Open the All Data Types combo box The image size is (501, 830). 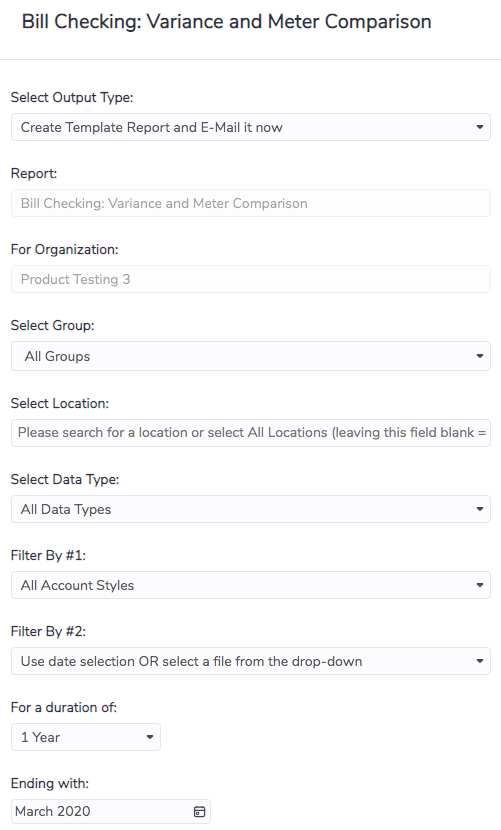click(x=250, y=509)
